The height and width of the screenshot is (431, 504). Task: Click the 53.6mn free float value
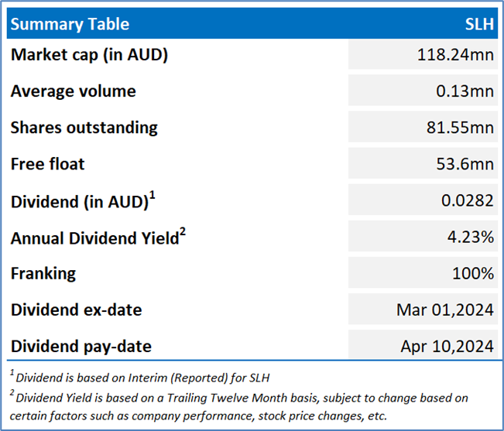(464, 164)
